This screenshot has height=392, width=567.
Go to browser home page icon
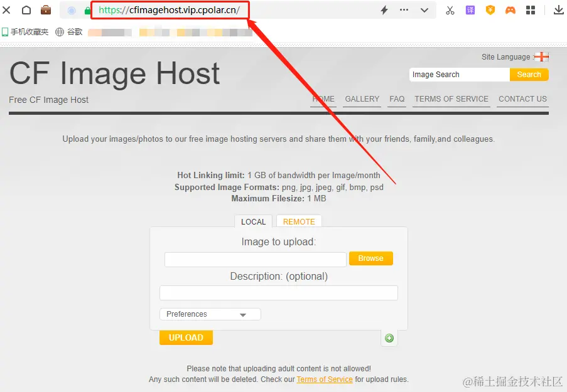26,10
